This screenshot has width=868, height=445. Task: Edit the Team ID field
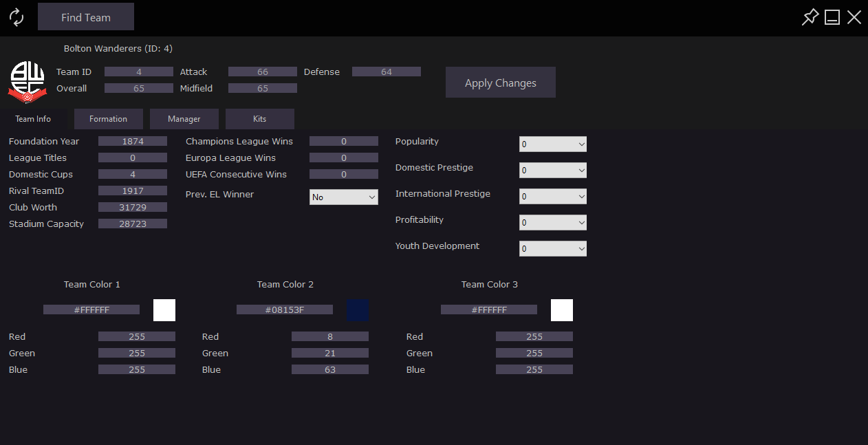(139, 72)
